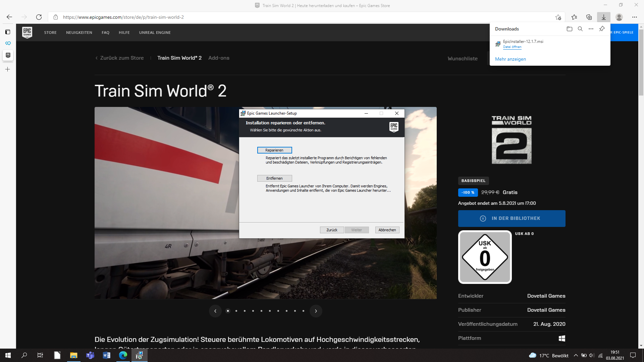Open Microsoft Teams from taskbar
Viewport: 644px width, 362px height.
(x=90, y=355)
